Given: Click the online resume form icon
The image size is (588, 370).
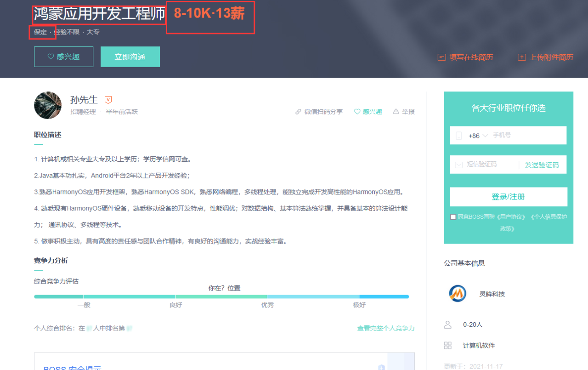Looking at the screenshot, I should (x=441, y=57).
